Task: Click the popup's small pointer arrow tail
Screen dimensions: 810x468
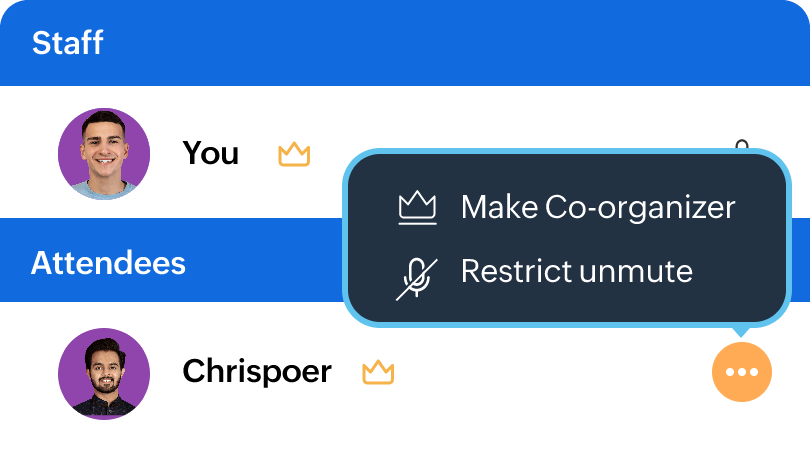Action: click(x=741, y=331)
